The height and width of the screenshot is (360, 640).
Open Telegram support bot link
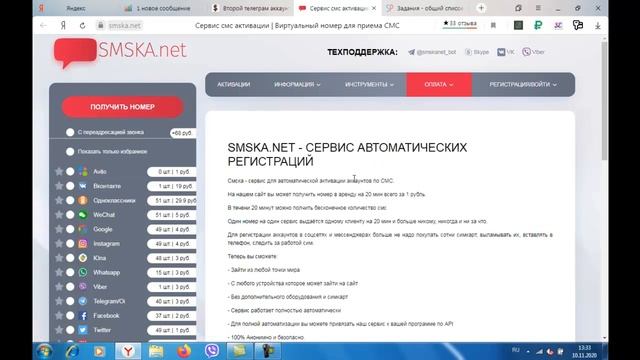click(x=432, y=52)
